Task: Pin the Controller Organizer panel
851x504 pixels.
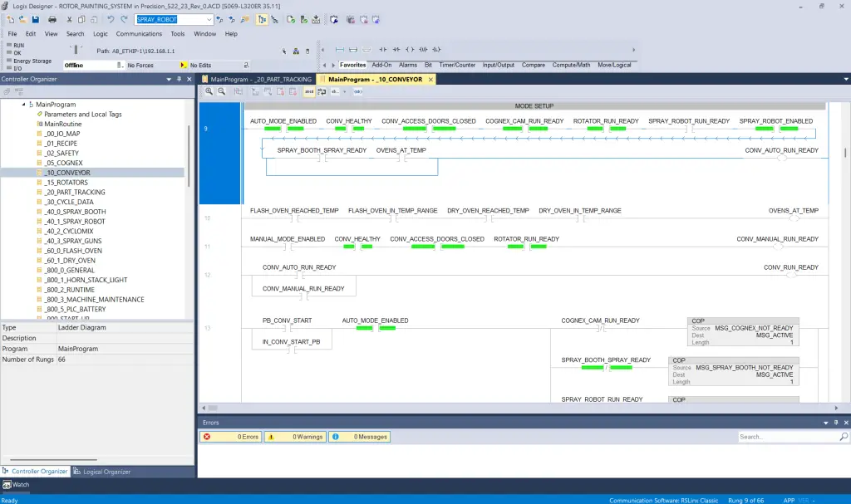Action: 180,79
